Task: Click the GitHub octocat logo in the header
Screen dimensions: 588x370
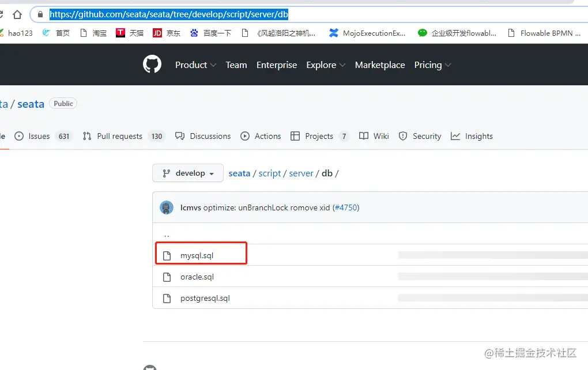Action: tap(152, 64)
